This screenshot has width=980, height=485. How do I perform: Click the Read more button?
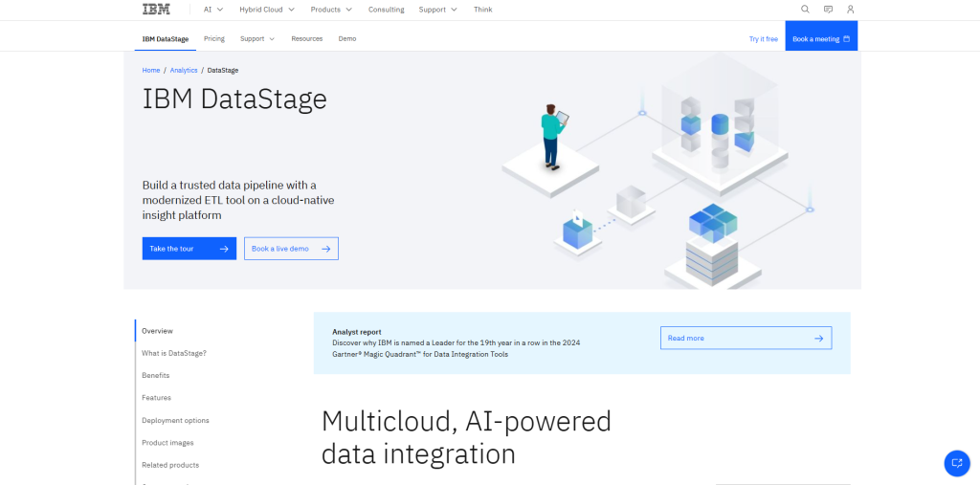click(746, 338)
